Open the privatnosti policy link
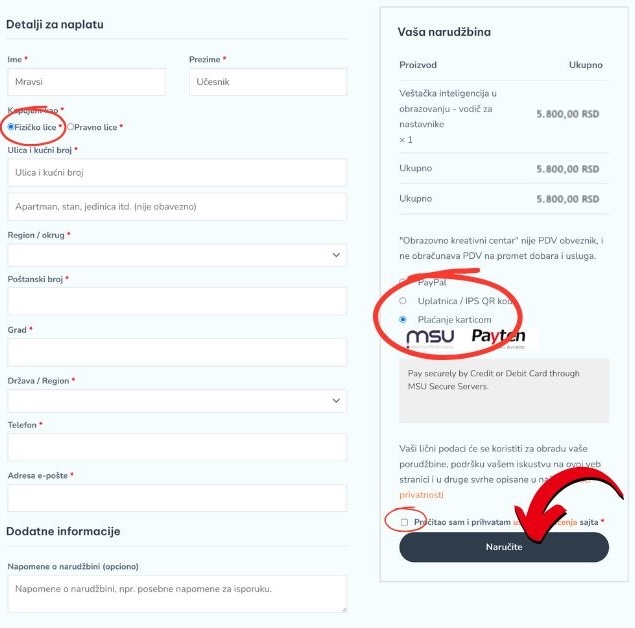The width and height of the screenshot is (635, 628). tap(421, 494)
